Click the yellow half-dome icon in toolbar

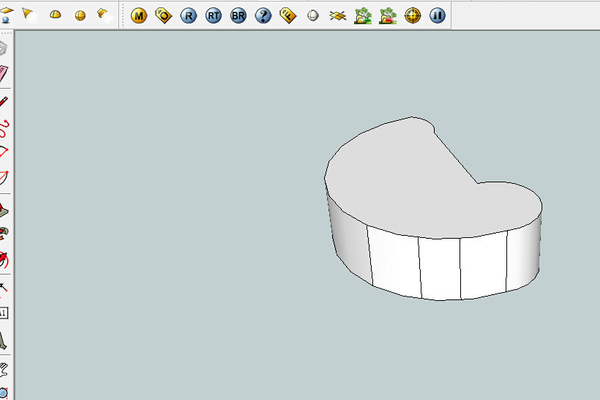point(56,16)
